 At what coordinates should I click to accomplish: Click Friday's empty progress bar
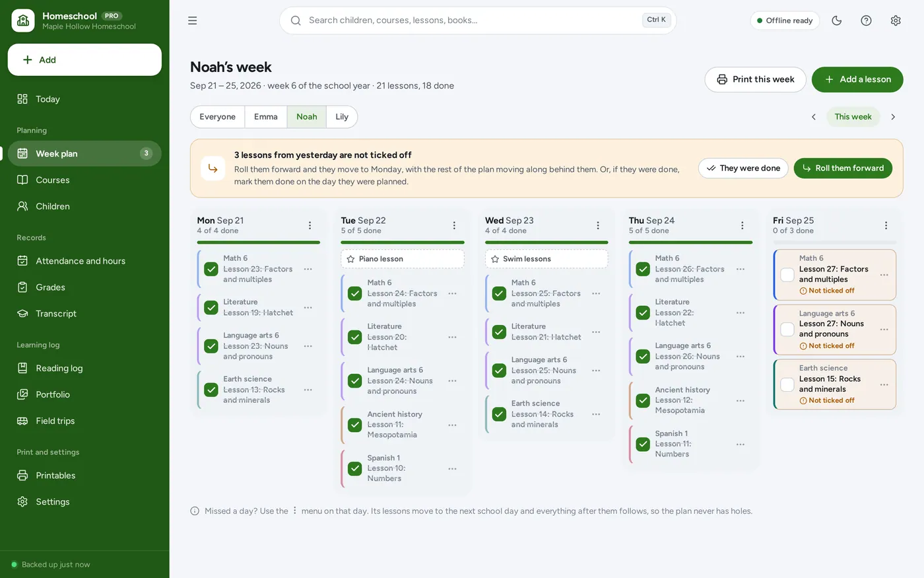[835, 242]
